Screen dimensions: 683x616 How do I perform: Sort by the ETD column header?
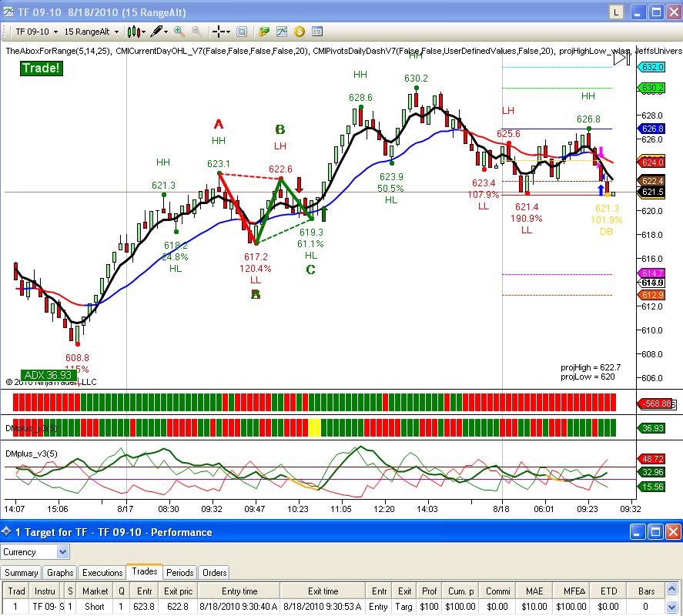tap(608, 591)
